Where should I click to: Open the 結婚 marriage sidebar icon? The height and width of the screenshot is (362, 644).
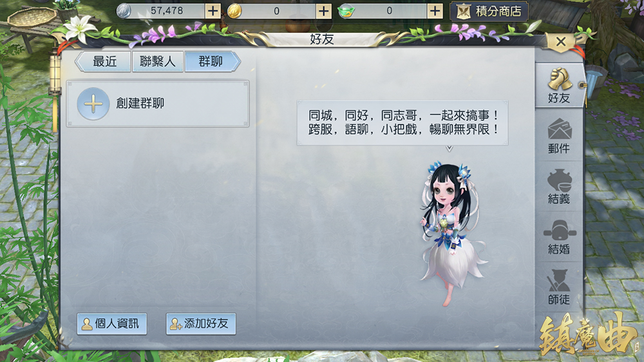point(559,237)
